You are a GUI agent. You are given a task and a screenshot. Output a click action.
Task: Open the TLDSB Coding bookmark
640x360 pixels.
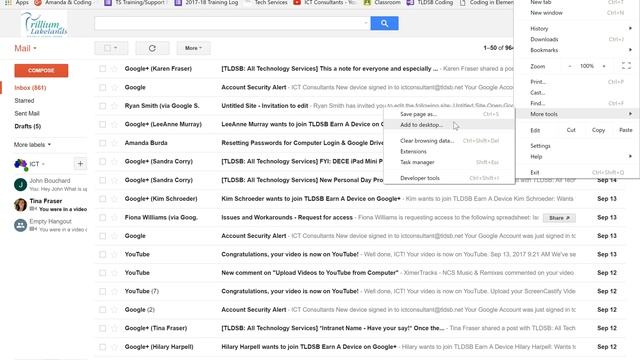(430, 2)
